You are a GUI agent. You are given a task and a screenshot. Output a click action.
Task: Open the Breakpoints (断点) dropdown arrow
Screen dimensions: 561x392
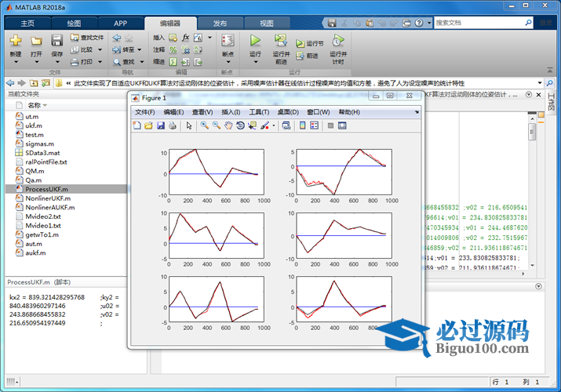tap(228, 62)
